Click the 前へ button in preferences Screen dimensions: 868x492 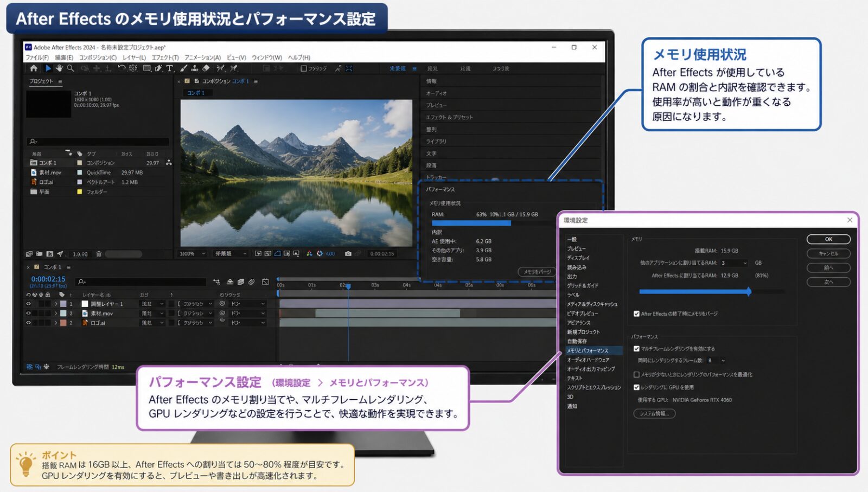pos(828,267)
